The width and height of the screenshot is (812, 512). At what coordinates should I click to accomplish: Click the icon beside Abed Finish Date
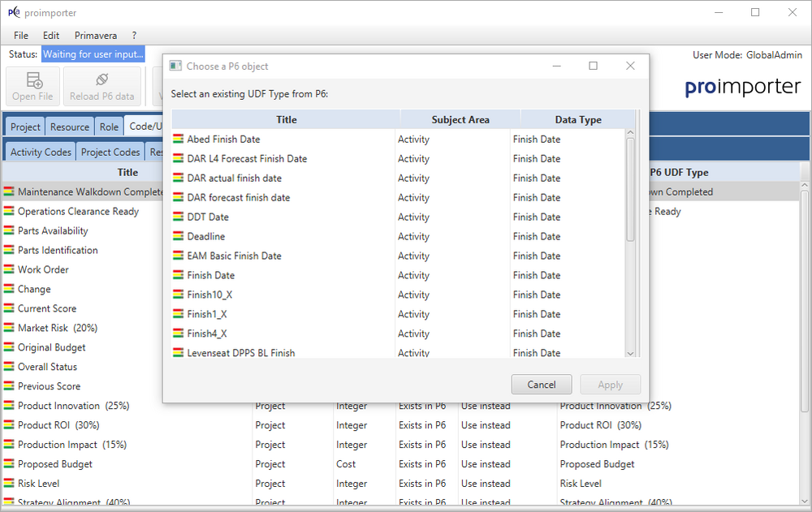(x=178, y=140)
